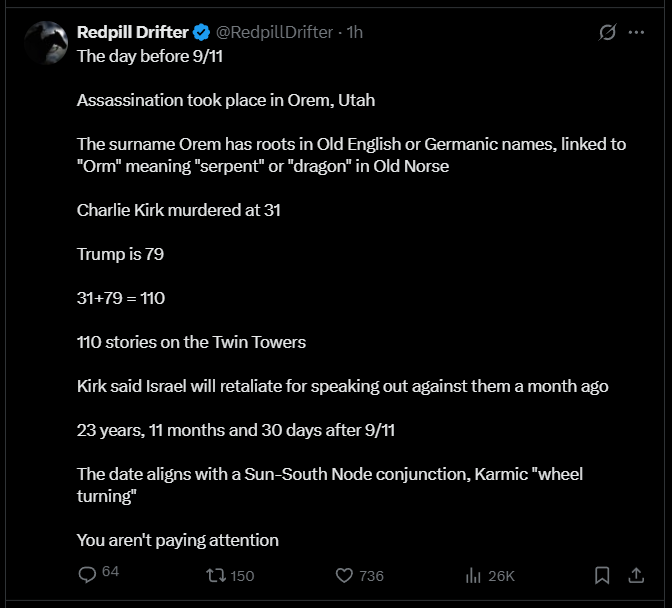Open the three-dot More menu
The width and height of the screenshot is (672, 608).
pyautogui.click(x=636, y=32)
